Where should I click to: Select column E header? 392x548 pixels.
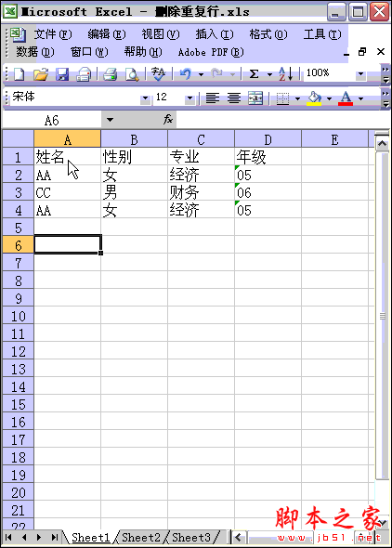click(x=334, y=139)
